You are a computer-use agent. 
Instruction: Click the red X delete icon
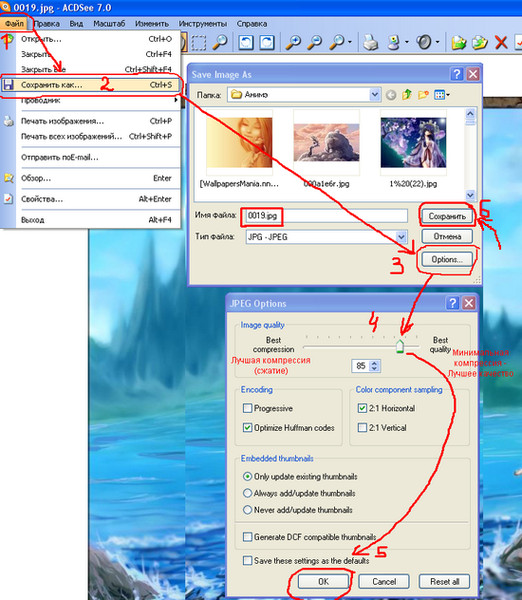[501, 42]
